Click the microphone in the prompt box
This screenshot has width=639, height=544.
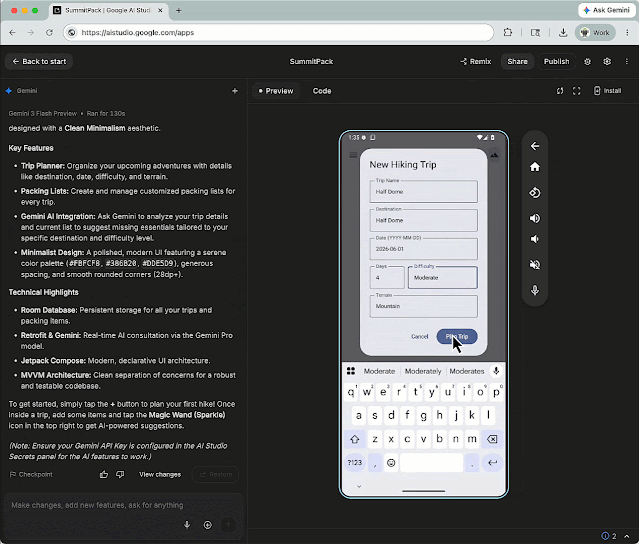coord(187,525)
